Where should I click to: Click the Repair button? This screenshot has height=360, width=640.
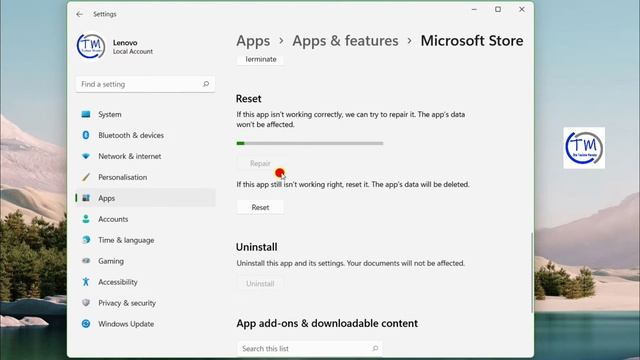coord(260,163)
